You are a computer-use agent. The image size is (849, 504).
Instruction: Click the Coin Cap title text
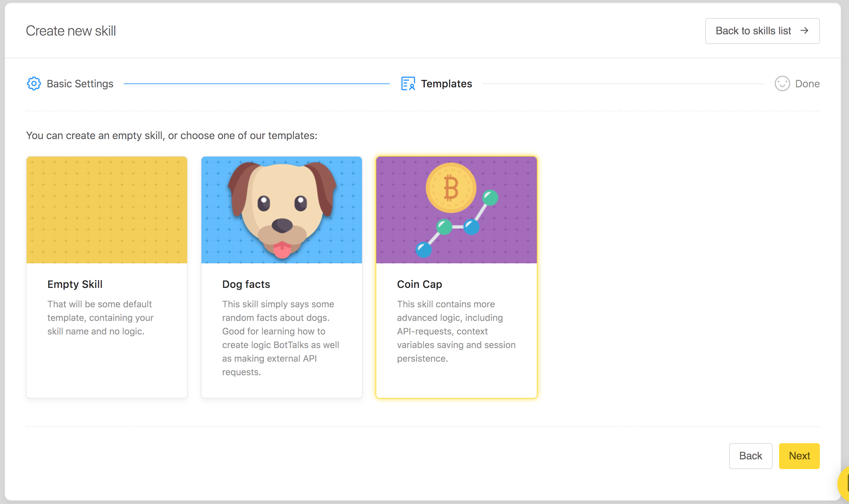pos(419,284)
